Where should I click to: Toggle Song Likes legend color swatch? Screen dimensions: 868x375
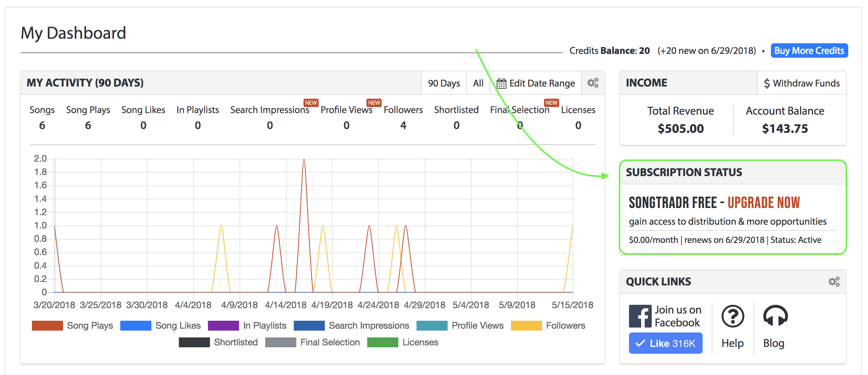tap(136, 326)
